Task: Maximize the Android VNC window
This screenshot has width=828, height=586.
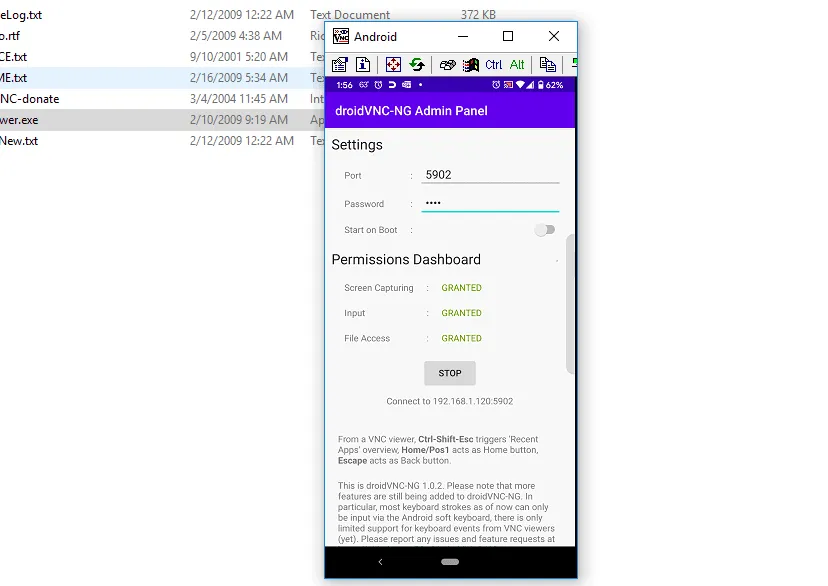Action: click(508, 36)
